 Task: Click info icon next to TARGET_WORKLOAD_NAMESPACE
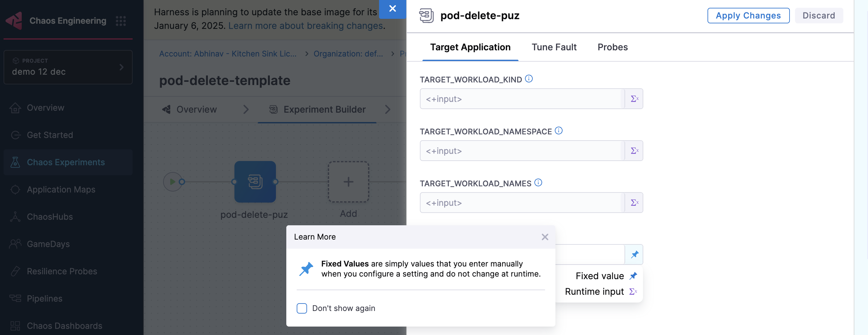click(x=558, y=131)
